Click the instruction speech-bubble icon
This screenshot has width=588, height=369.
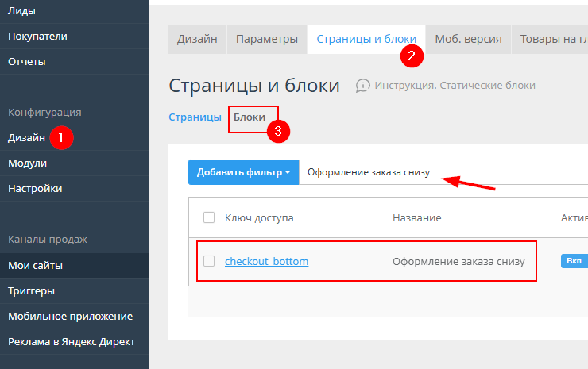pyautogui.click(x=363, y=86)
